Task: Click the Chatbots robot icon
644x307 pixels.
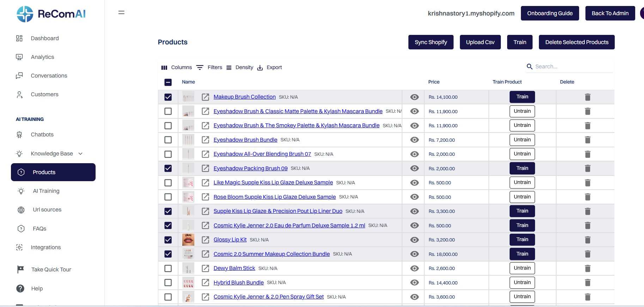Action: tap(19, 135)
